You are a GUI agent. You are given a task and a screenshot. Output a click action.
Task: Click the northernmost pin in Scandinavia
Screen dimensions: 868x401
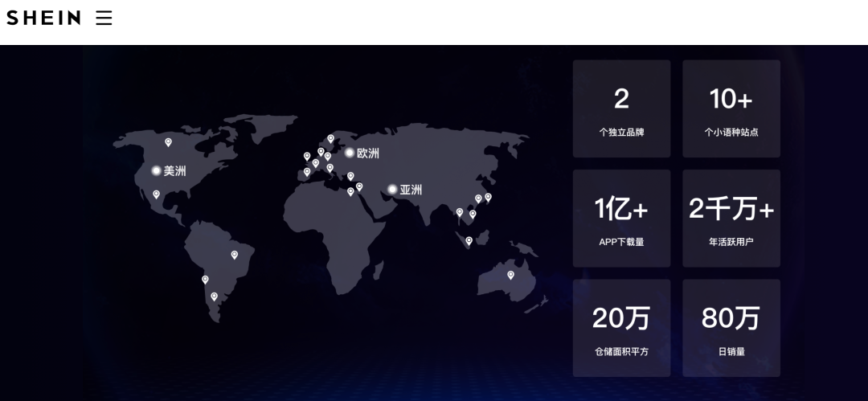pos(330,138)
